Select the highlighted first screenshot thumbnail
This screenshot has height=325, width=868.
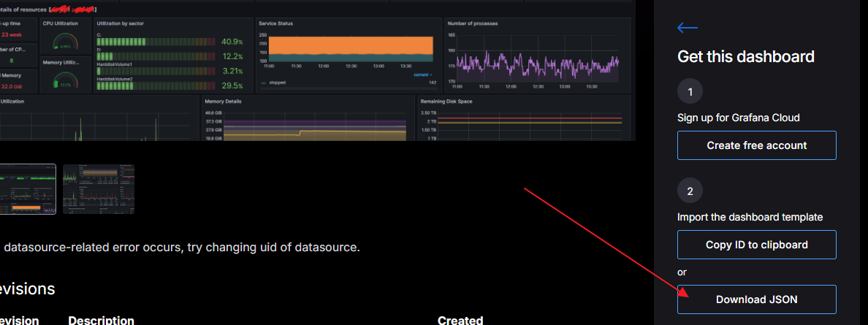pyautogui.click(x=26, y=189)
